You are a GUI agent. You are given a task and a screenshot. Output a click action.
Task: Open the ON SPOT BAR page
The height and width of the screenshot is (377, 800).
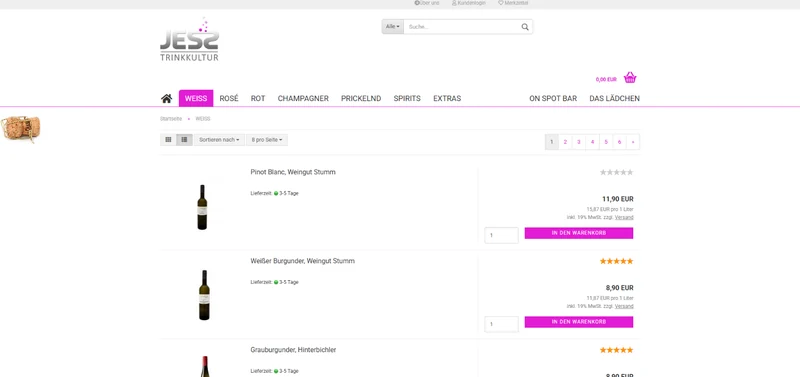point(553,98)
